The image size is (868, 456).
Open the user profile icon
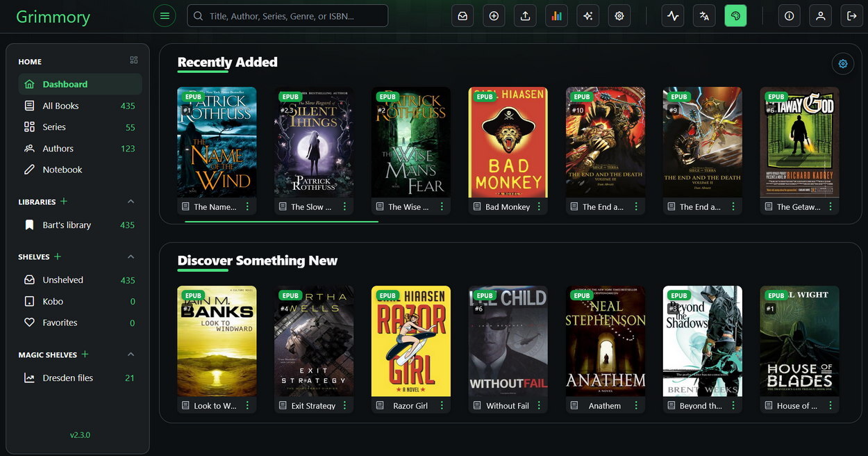820,15
